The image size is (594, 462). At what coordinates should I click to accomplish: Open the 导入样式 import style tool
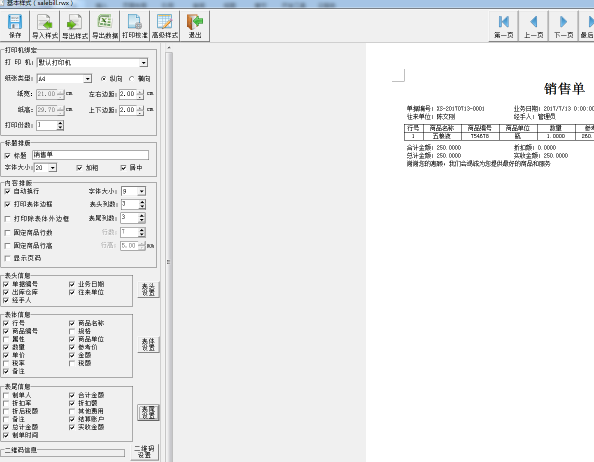[45, 26]
